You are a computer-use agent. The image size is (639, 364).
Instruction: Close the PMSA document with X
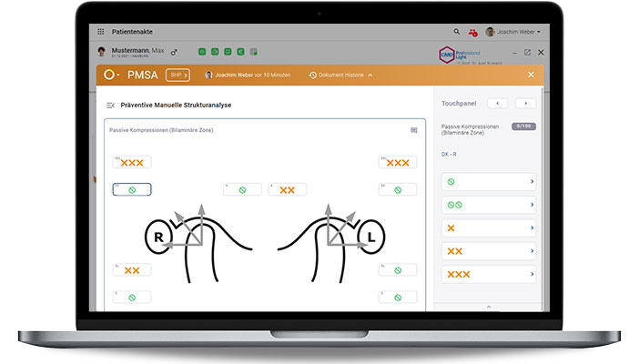531,75
